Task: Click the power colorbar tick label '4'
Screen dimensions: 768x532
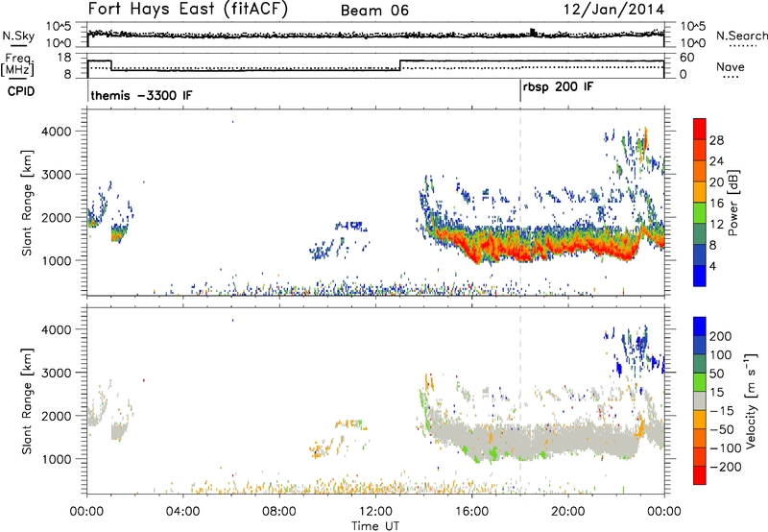Action: click(712, 266)
